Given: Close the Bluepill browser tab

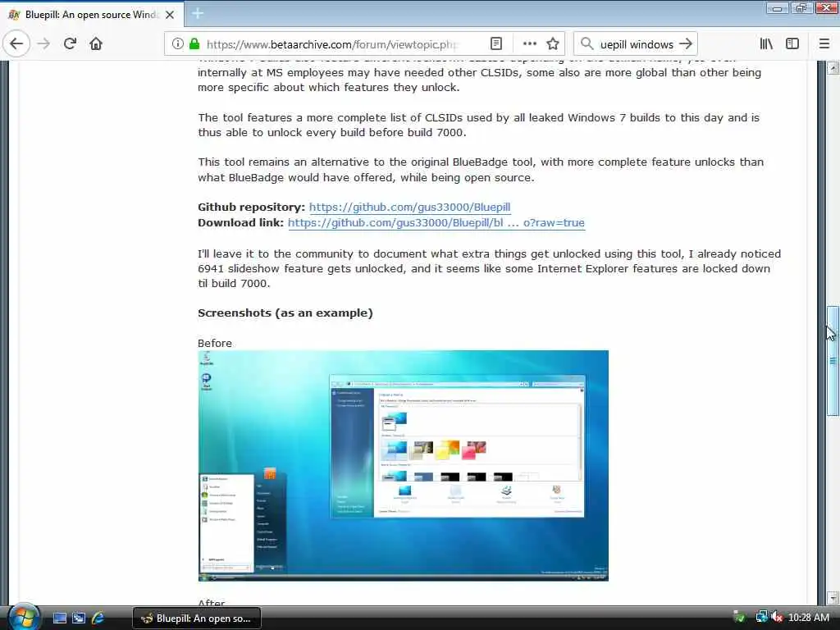Looking at the screenshot, I should coord(170,15).
